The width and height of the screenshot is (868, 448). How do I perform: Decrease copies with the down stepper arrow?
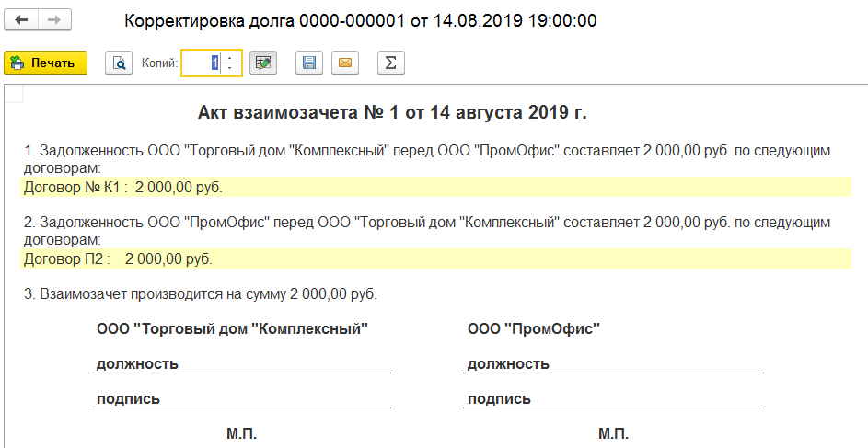click(231, 69)
